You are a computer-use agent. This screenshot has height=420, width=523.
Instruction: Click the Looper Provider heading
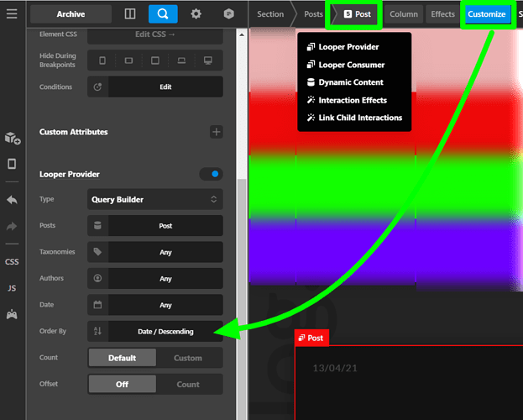pos(70,174)
